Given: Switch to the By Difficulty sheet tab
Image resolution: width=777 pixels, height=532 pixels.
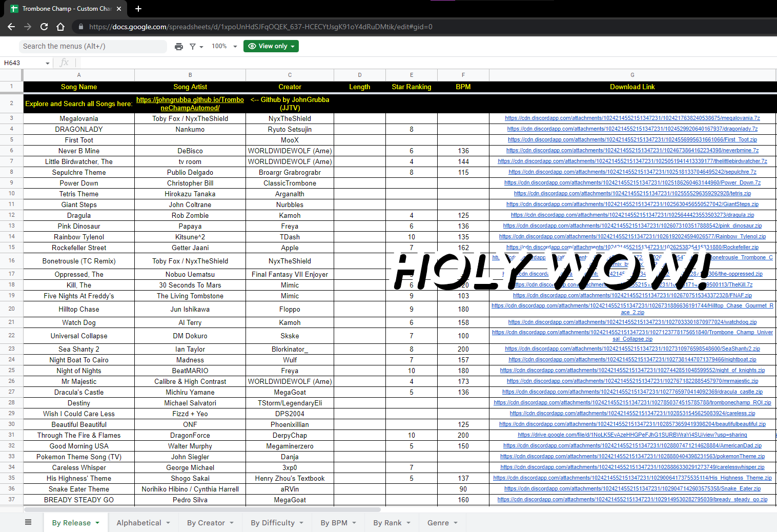Looking at the screenshot, I should pyautogui.click(x=273, y=523).
